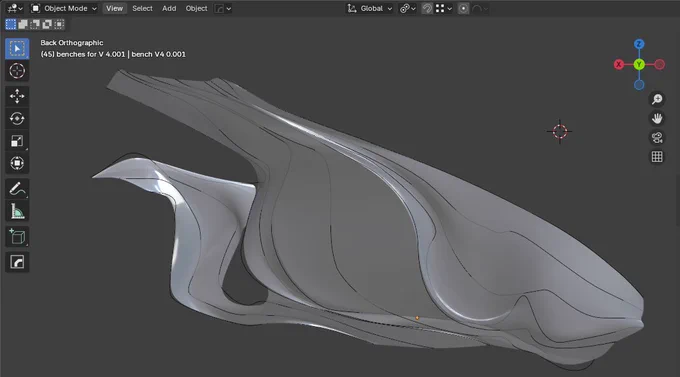This screenshot has width=680, height=377.
Task: Choose Extend existing selection mode
Action: tap(23, 24)
